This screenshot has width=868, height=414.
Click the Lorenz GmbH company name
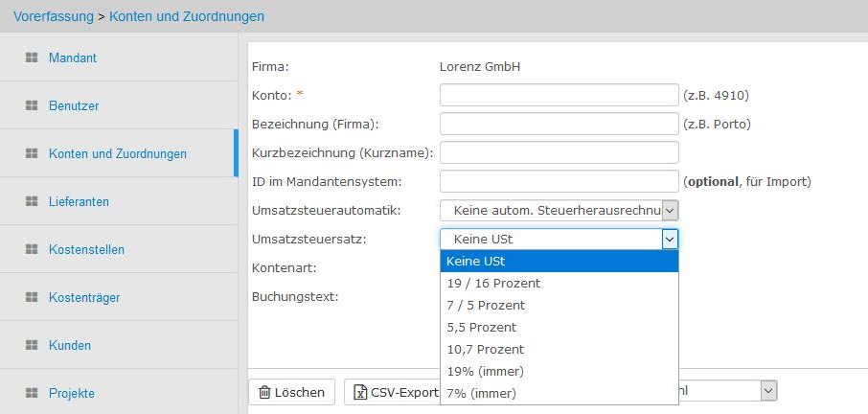[480, 67]
